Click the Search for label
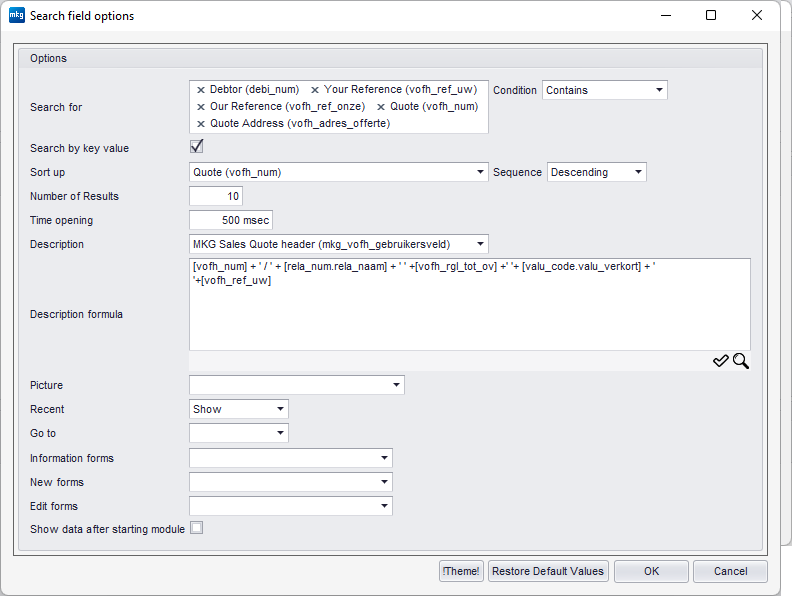Image resolution: width=792 pixels, height=596 pixels. pyautogui.click(x=56, y=107)
